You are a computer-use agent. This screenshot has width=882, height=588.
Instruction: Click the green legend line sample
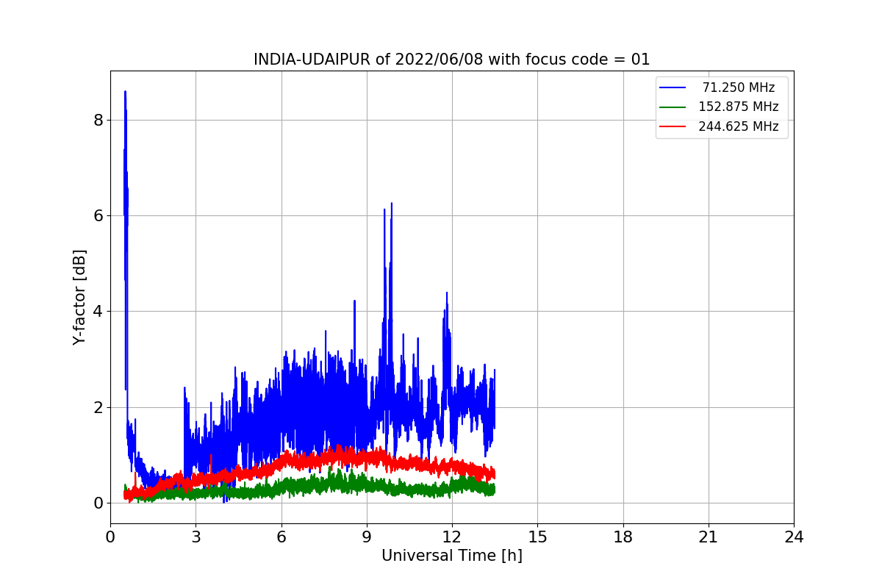(673, 107)
